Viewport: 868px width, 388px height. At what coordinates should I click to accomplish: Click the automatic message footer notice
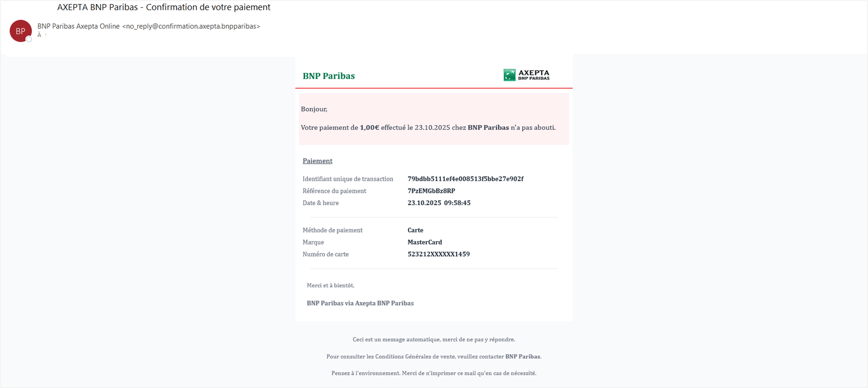[x=434, y=339]
